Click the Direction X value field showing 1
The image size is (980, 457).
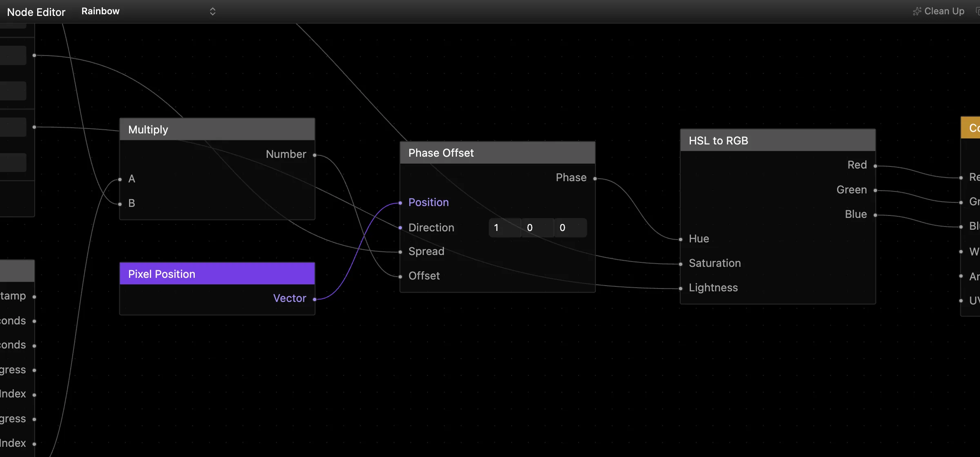coord(505,228)
